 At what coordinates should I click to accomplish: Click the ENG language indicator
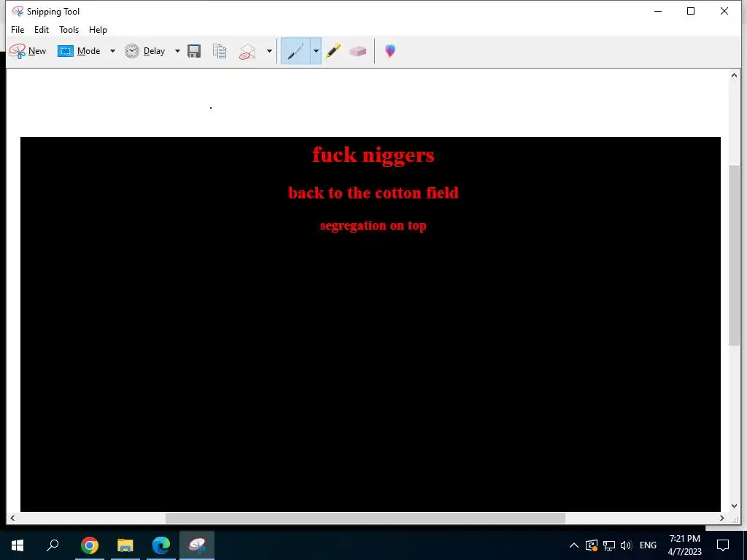tap(648, 545)
